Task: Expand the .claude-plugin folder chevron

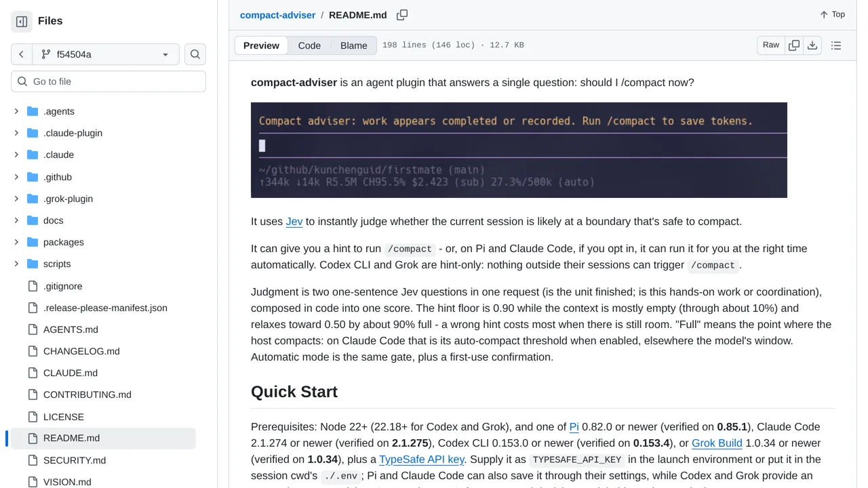Action: pos(16,133)
